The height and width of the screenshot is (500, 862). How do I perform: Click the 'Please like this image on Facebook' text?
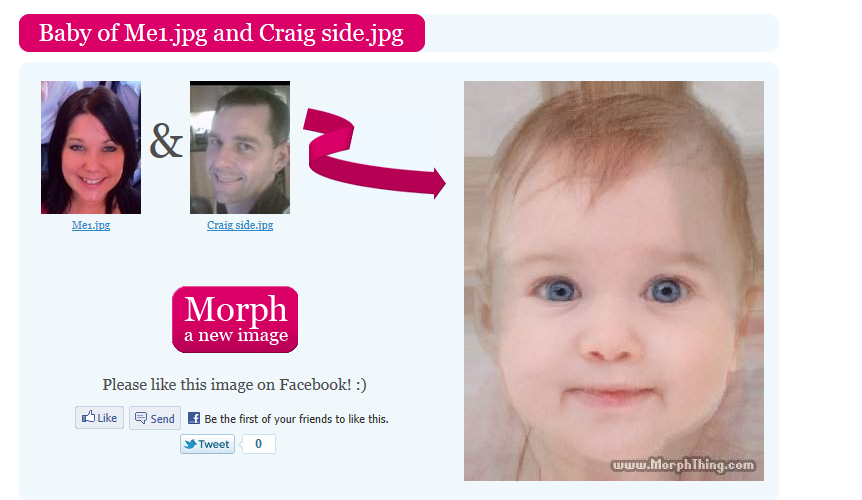234,385
